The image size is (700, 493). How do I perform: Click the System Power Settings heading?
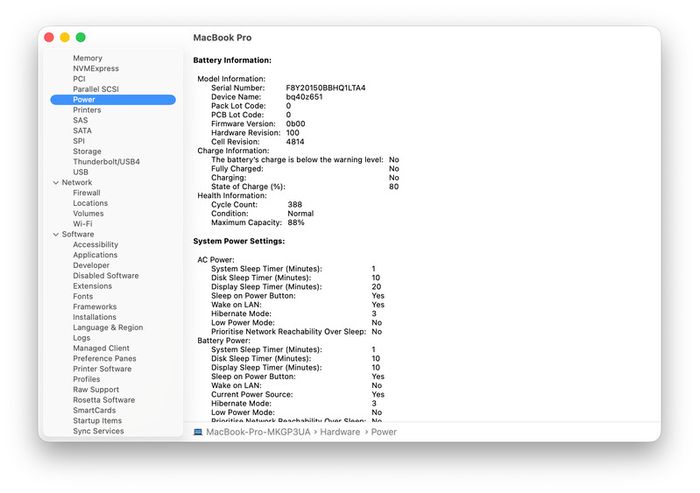pyautogui.click(x=239, y=241)
